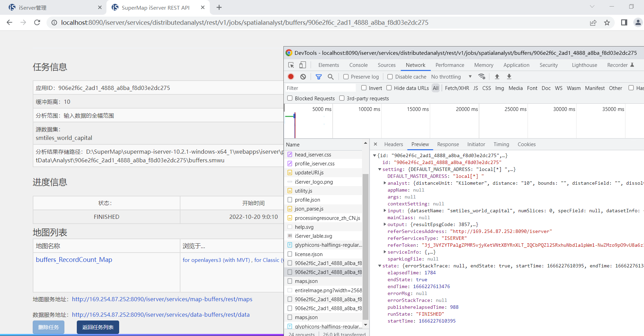Screen dimensions: 644x336
Task: Check Hide data URLs checkbox
Action: [x=389, y=88]
